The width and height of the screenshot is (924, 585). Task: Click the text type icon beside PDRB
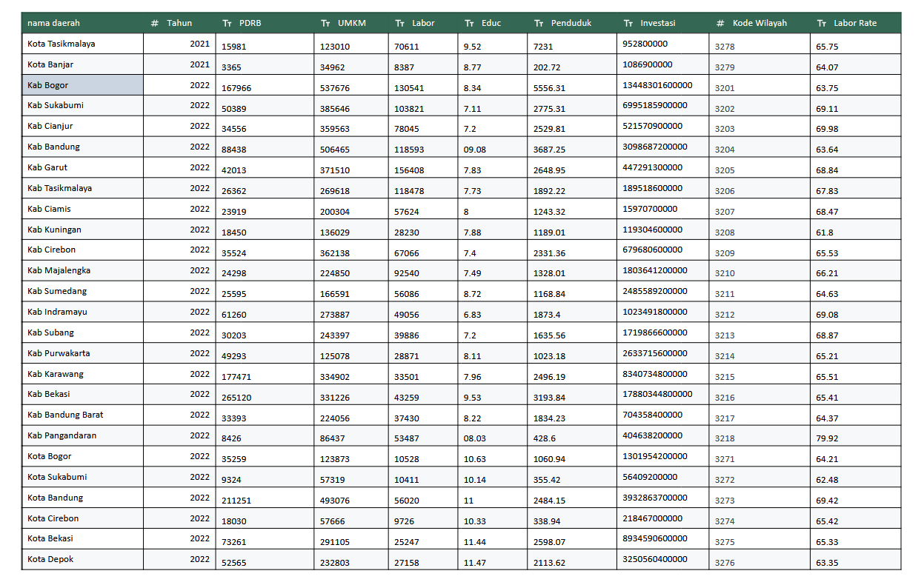[x=227, y=23]
